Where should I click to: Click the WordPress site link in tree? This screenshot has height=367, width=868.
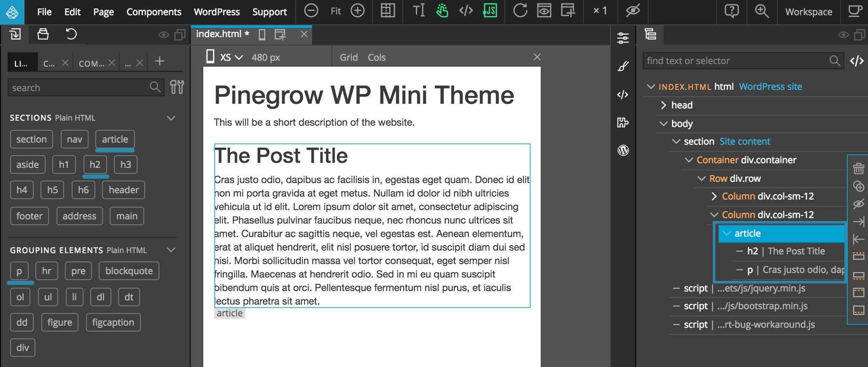(x=770, y=86)
